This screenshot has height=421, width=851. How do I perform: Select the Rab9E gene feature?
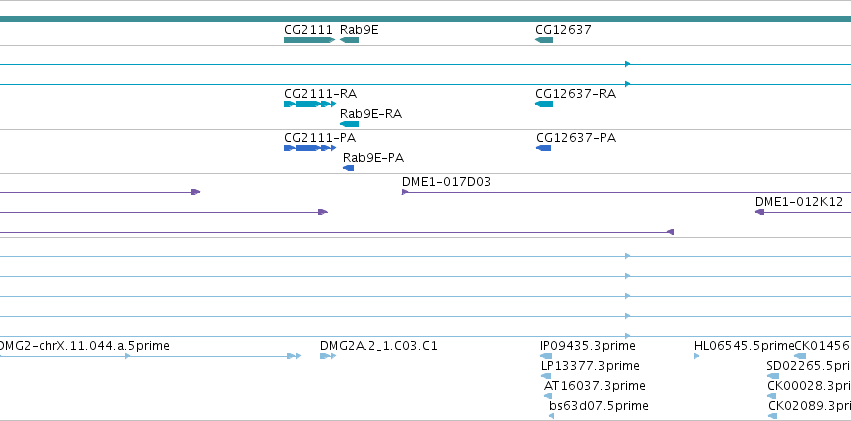tap(350, 40)
